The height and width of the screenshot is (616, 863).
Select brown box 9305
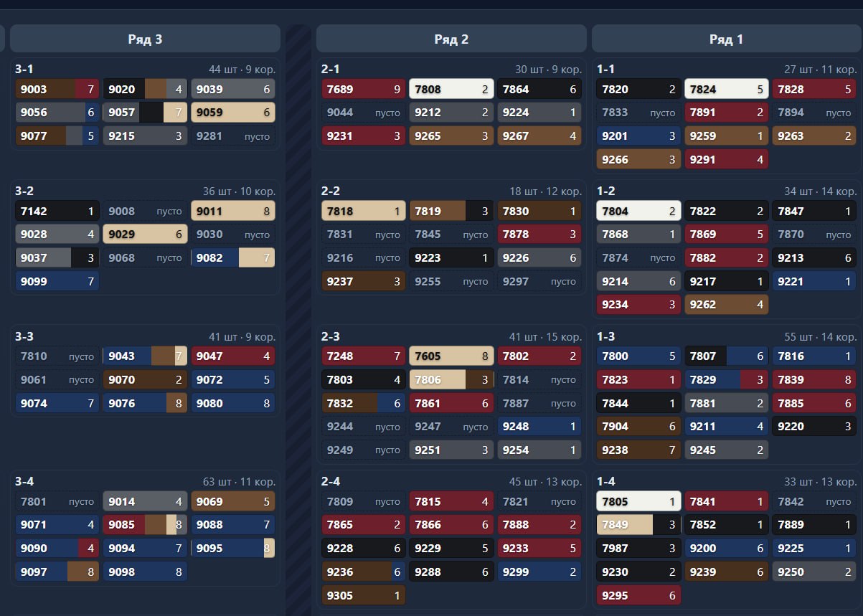click(x=364, y=595)
